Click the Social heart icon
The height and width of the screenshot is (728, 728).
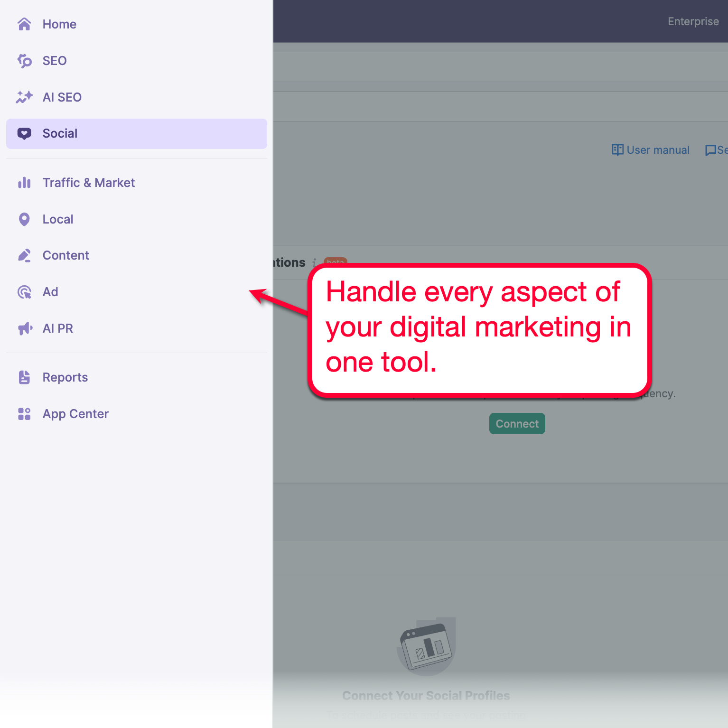pos(24,133)
